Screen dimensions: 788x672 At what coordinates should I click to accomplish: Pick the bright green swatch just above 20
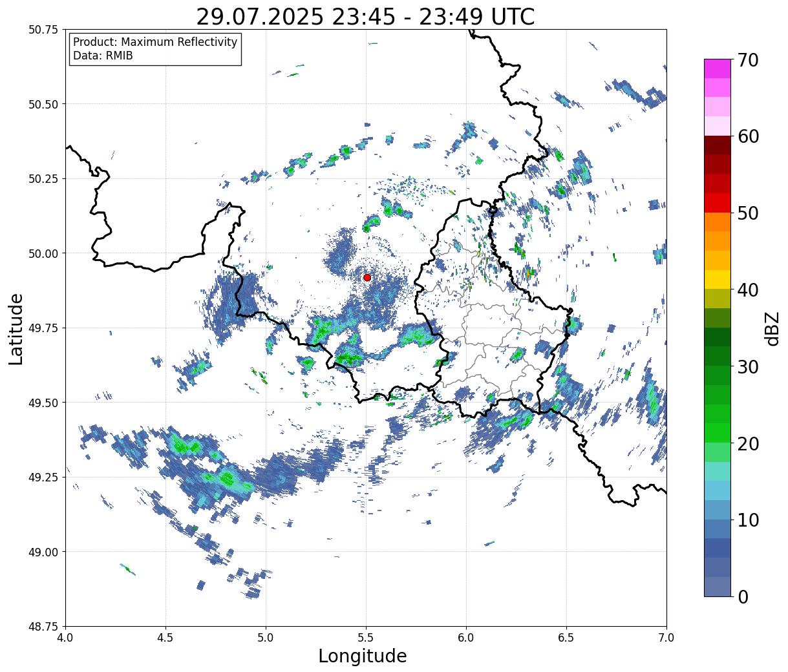[x=718, y=433]
